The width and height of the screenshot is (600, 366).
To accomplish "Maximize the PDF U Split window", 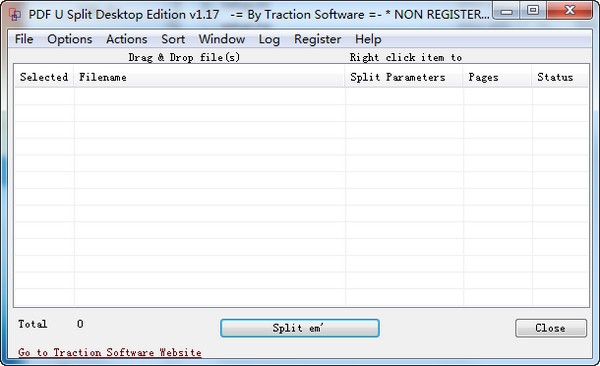I will pyautogui.click(x=533, y=10).
